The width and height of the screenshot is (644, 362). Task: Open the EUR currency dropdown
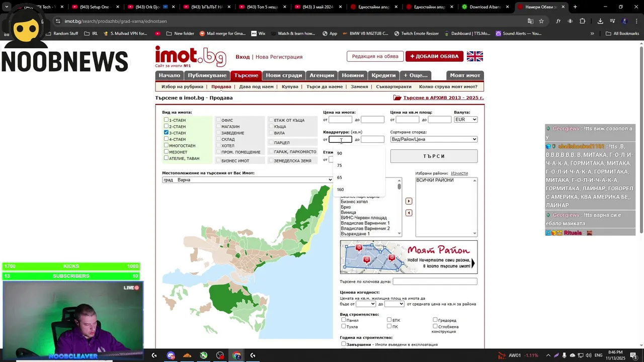[465, 119]
